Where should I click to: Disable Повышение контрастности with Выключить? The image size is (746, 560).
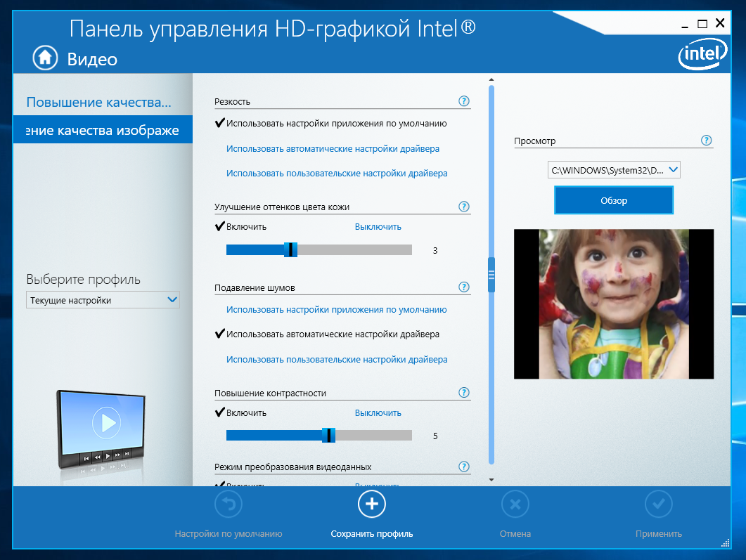378,413
